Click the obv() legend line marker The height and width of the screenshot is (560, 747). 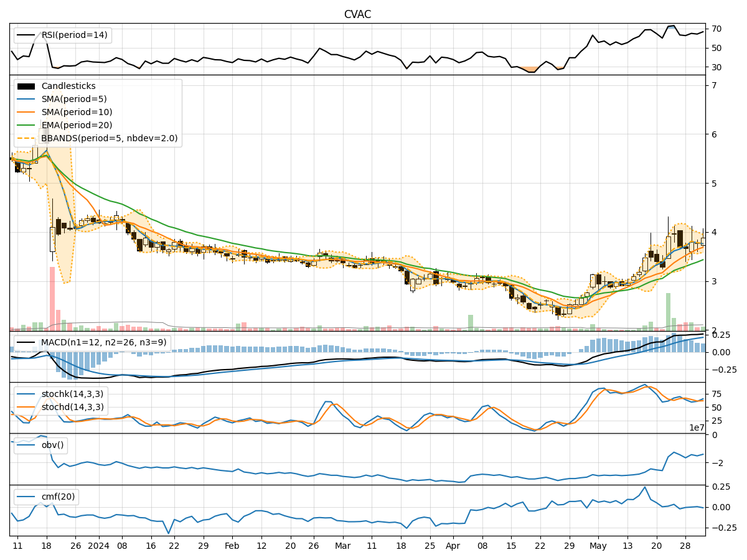(x=27, y=446)
